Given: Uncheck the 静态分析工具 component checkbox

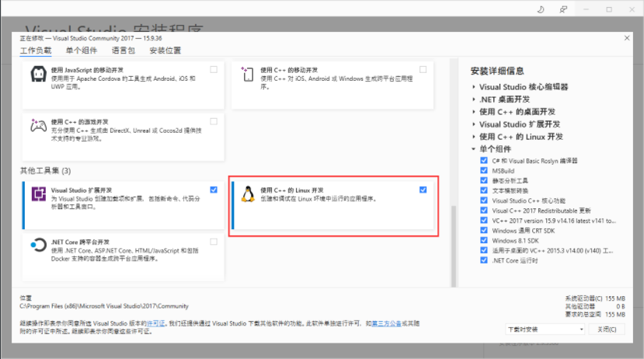Looking at the screenshot, I should tap(484, 180).
